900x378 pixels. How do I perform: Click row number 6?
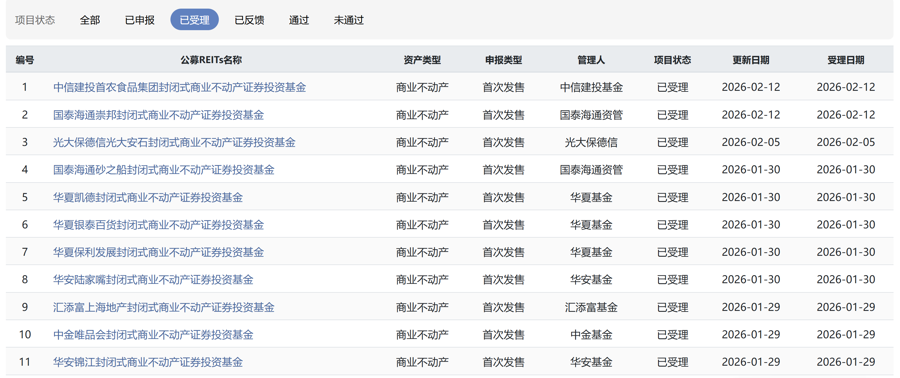click(x=25, y=225)
